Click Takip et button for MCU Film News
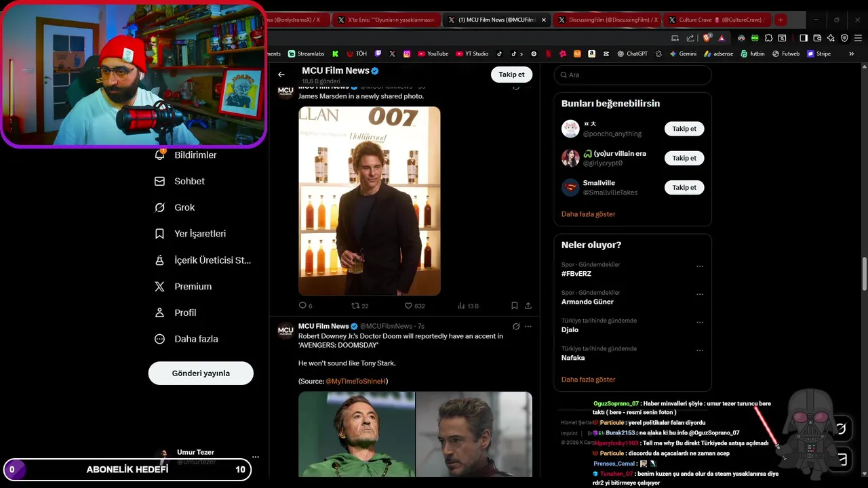 pos(511,75)
